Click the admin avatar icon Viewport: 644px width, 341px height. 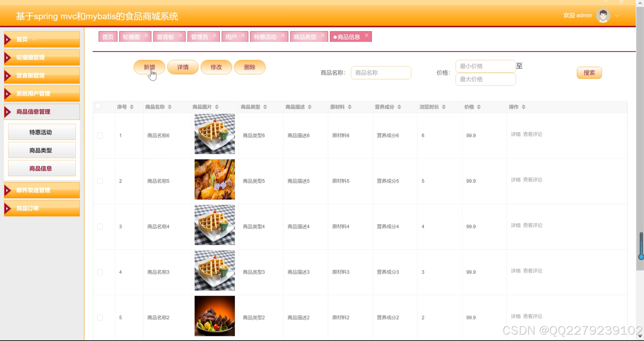[x=603, y=15]
